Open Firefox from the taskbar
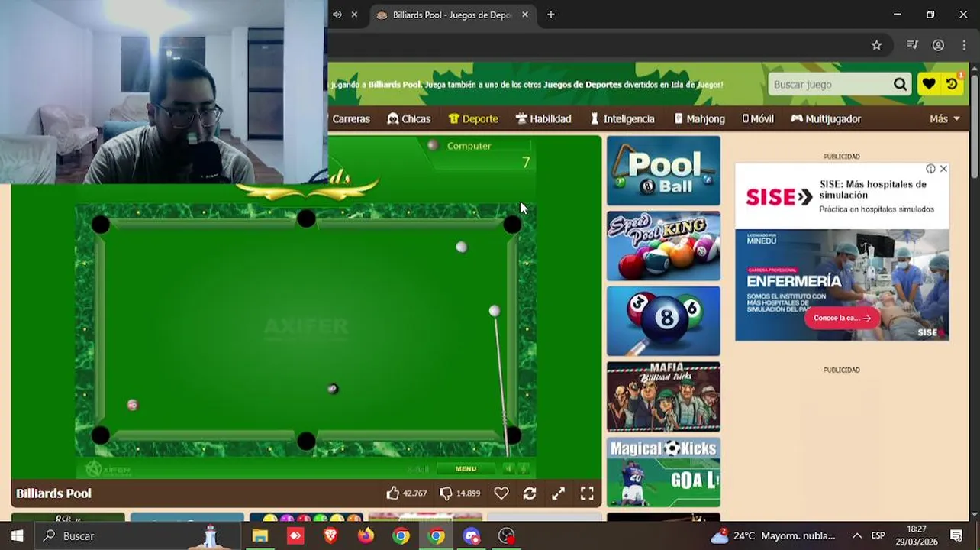The image size is (980, 550). tap(366, 535)
